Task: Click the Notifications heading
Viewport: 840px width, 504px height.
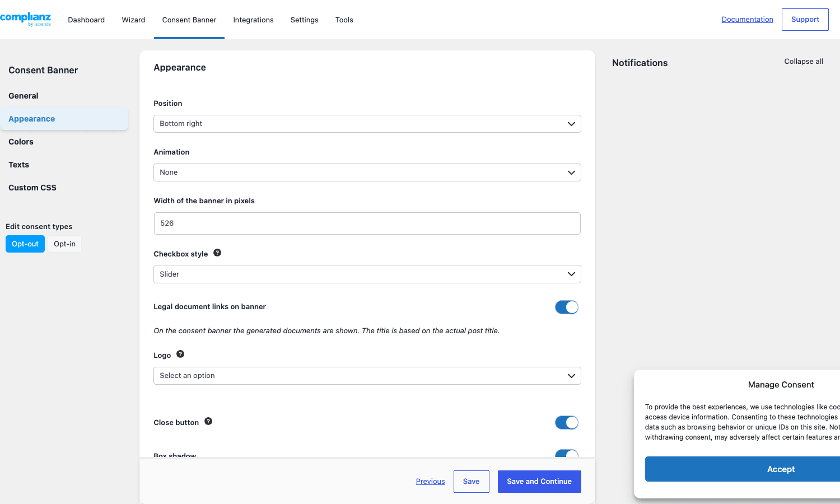Action: tap(640, 63)
